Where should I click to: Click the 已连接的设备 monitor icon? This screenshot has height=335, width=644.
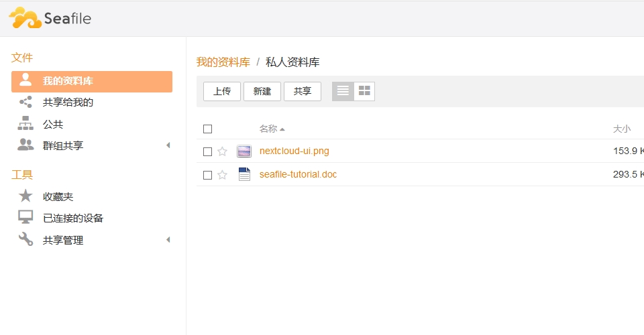point(25,218)
